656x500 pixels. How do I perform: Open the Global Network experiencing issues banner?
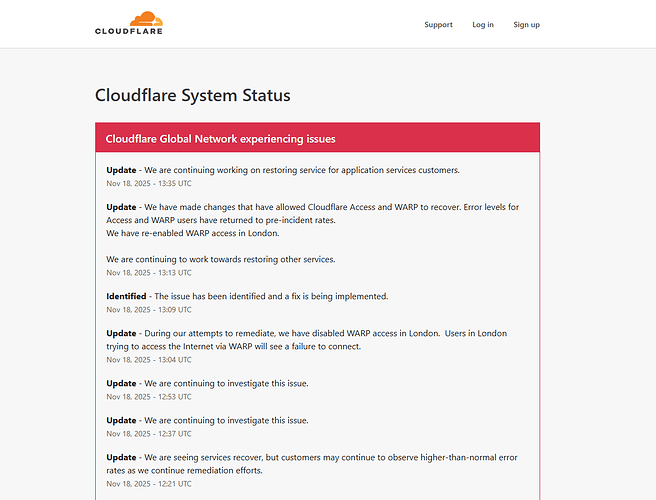click(x=318, y=138)
